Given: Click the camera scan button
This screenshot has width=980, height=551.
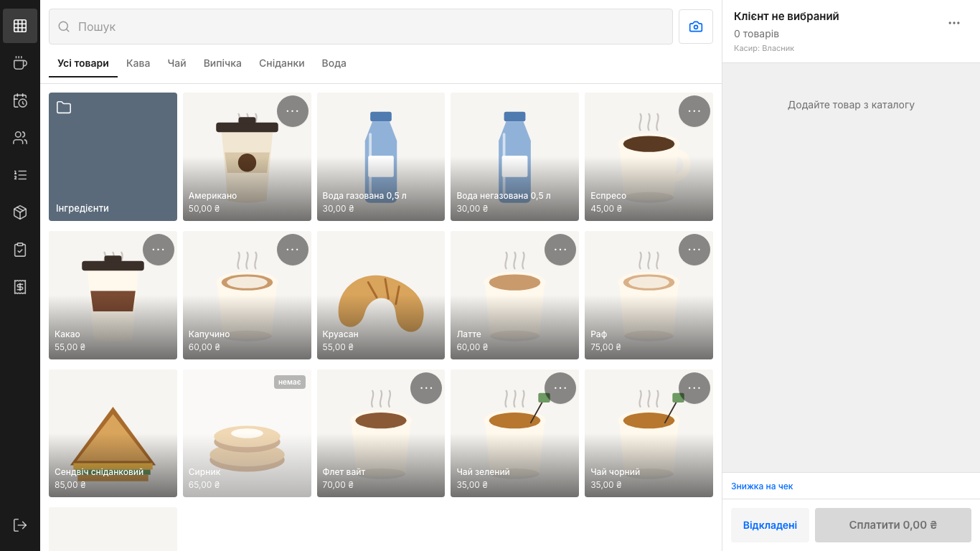Looking at the screenshot, I should click(696, 27).
